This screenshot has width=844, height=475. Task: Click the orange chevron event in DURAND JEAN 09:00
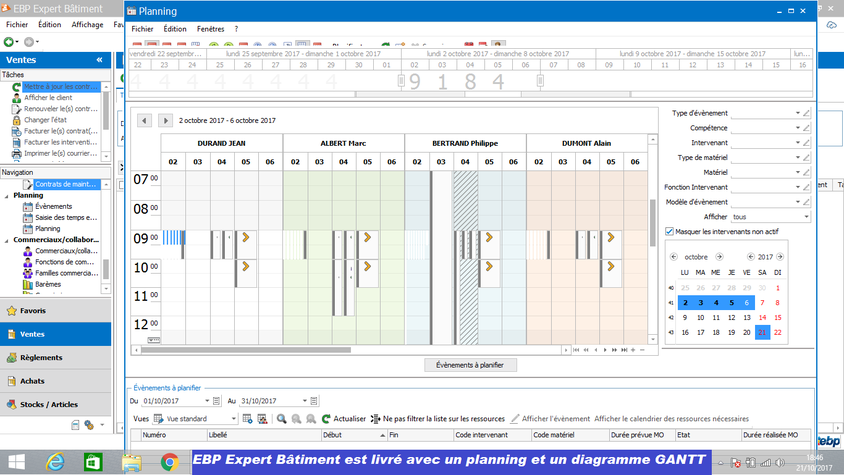[246, 238]
